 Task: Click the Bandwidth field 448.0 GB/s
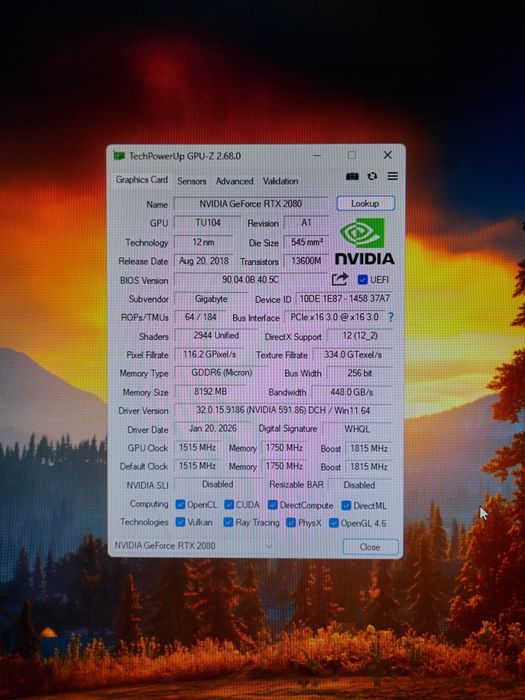click(x=352, y=392)
